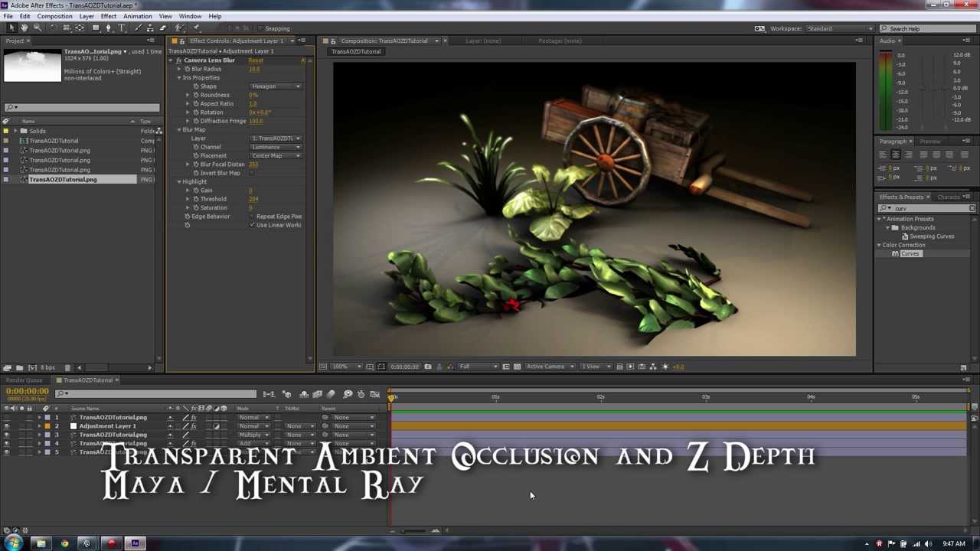Click the 8 bpc color depth button
This screenshot has height=551, width=980.
coord(48,367)
